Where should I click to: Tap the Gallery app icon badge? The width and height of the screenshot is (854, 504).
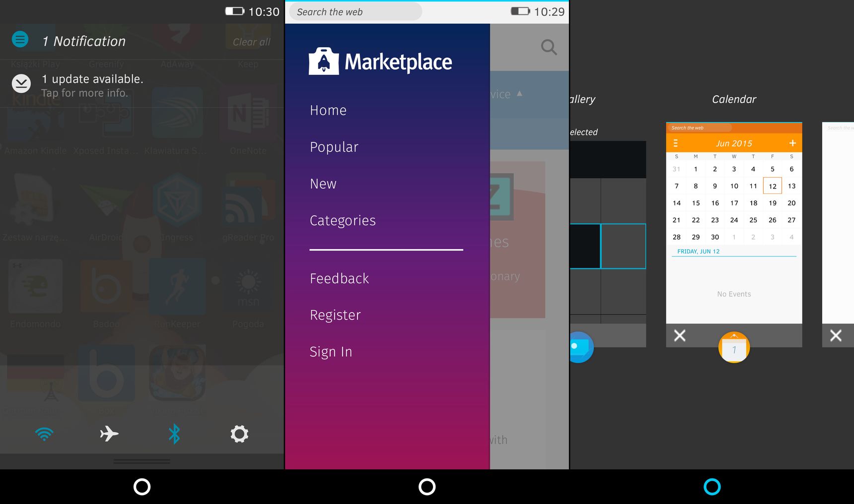[x=580, y=347]
